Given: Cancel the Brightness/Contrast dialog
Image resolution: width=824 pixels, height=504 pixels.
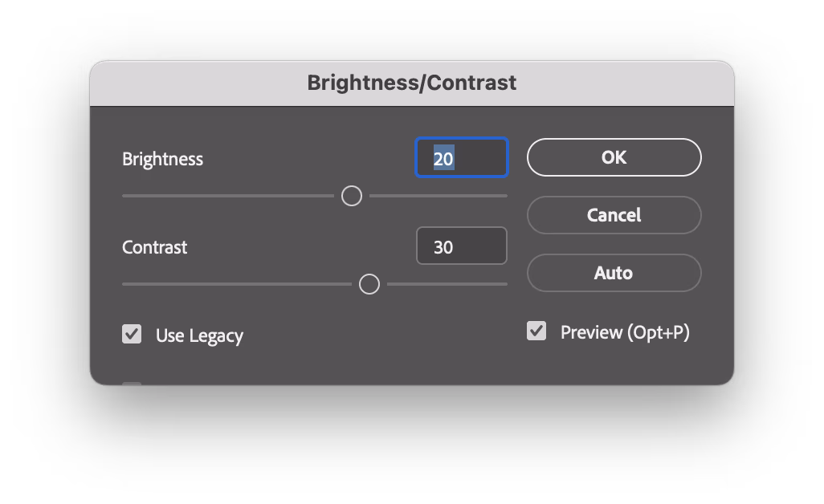Looking at the screenshot, I should pyautogui.click(x=614, y=215).
